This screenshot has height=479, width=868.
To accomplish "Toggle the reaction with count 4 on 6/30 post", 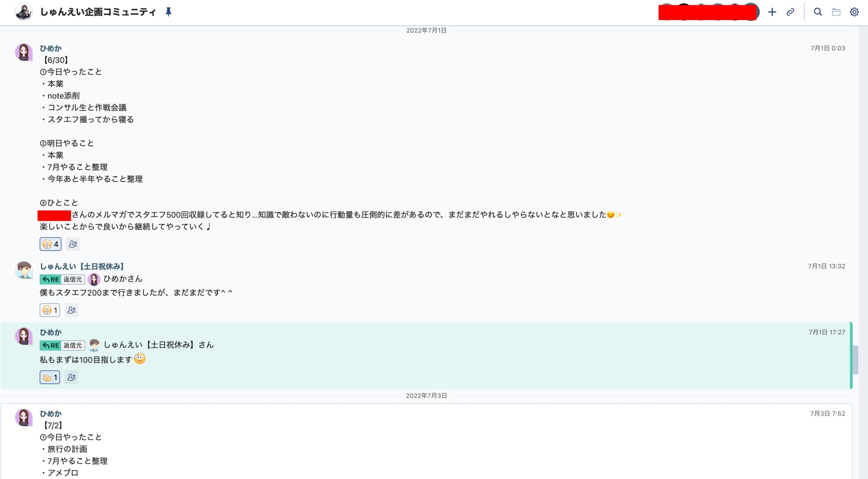I will [x=51, y=244].
